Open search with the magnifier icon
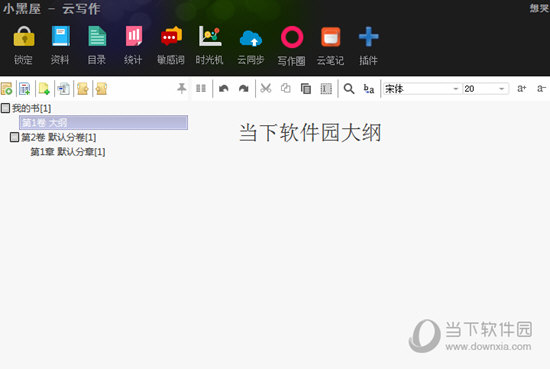 pyautogui.click(x=349, y=89)
